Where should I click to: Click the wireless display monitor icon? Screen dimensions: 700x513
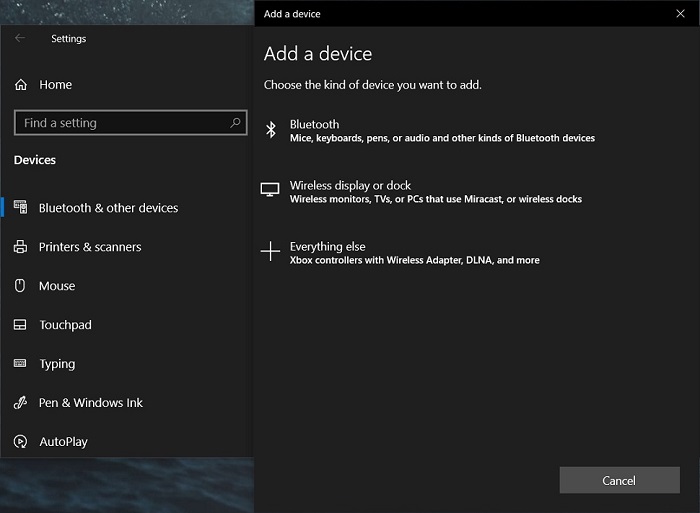click(x=269, y=191)
